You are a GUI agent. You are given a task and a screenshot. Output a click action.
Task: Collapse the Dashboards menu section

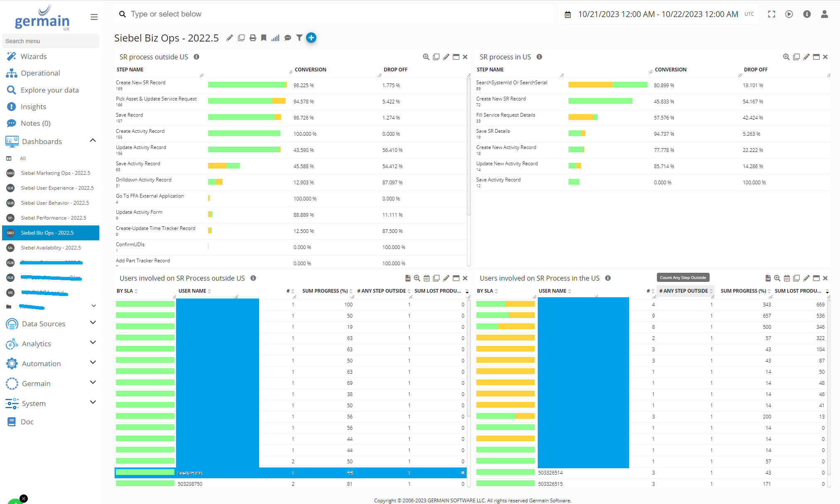point(93,141)
